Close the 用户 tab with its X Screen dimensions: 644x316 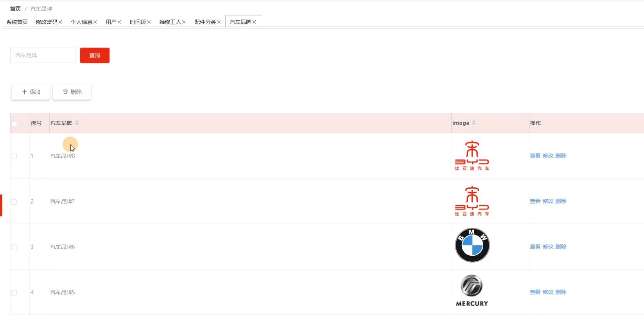[x=119, y=22]
